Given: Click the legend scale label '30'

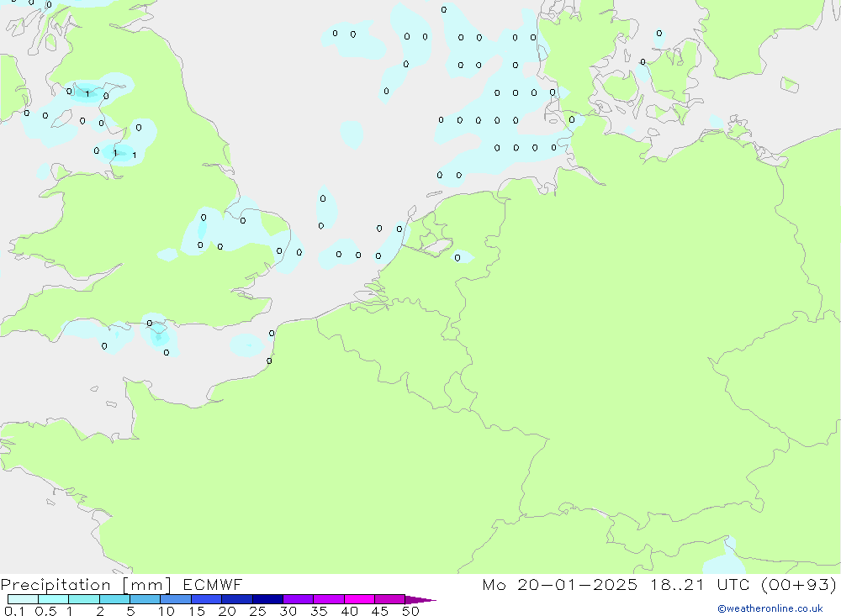Looking at the screenshot, I should (x=288, y=611).
